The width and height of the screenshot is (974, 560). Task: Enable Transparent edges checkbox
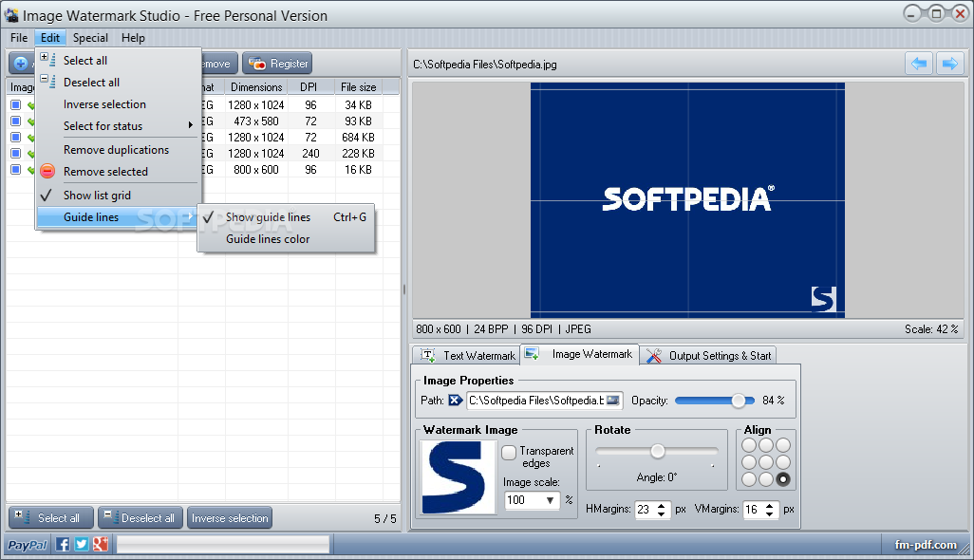(x=509, y=453)
